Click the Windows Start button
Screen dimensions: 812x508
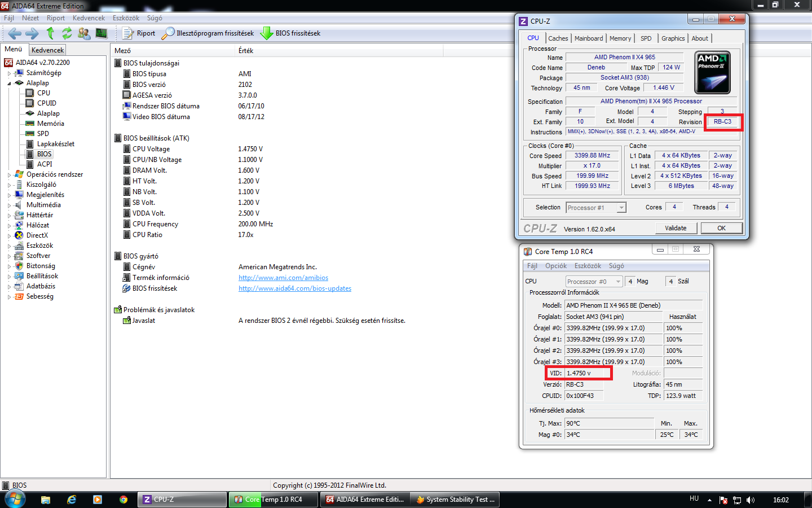click(15, 500)
